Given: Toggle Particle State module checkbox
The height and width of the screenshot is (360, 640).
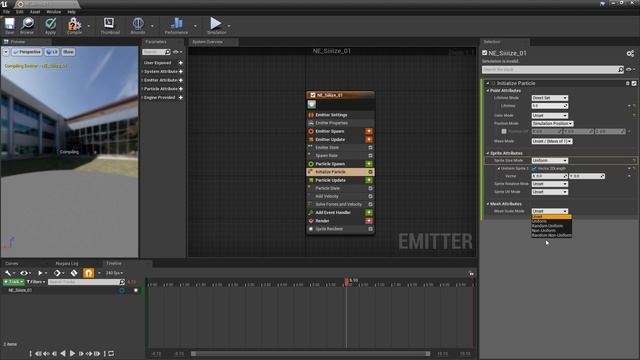Looking at the screenshot, I should 370,188.
